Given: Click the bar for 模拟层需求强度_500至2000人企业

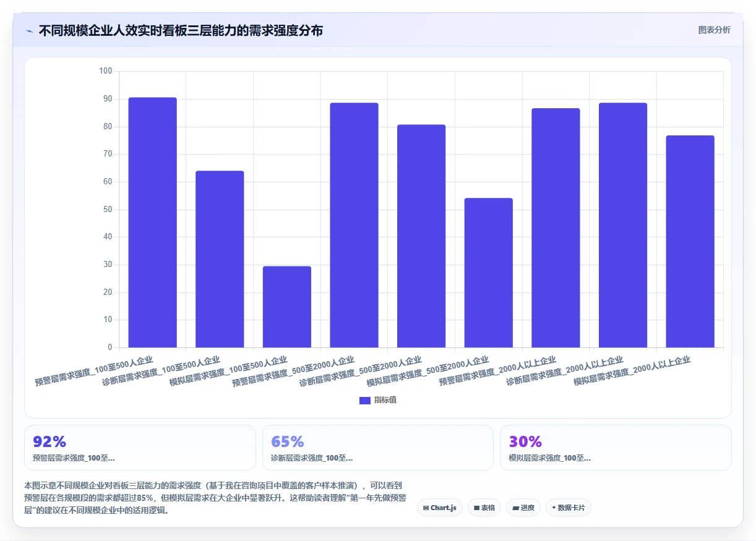Looking at the screenshot, I should pyautogui.click(x=488, y=273).
